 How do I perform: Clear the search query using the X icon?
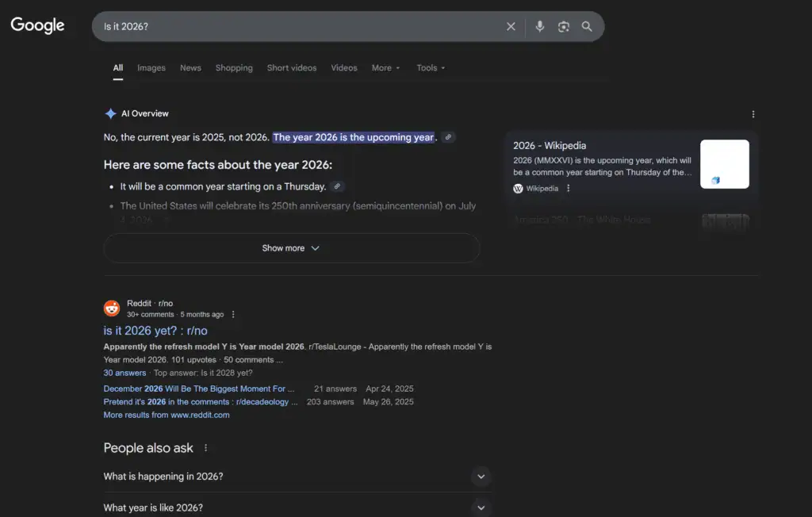[x=511, y=26]
